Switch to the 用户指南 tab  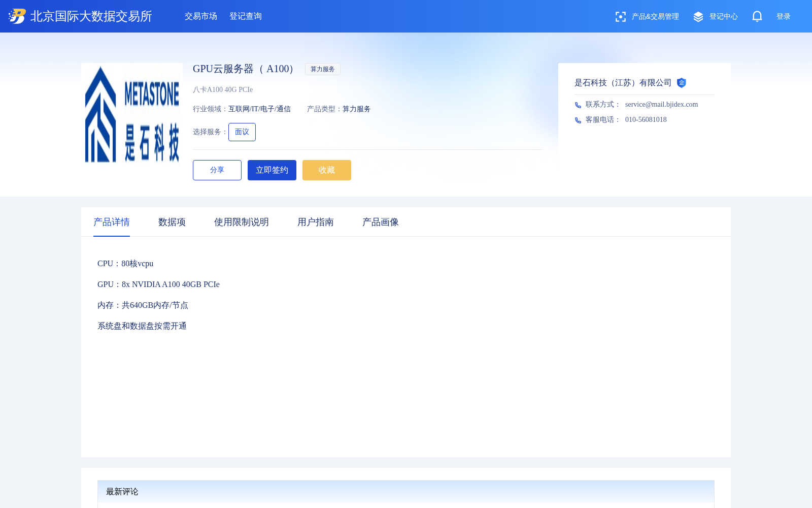(x=316, y=222)
